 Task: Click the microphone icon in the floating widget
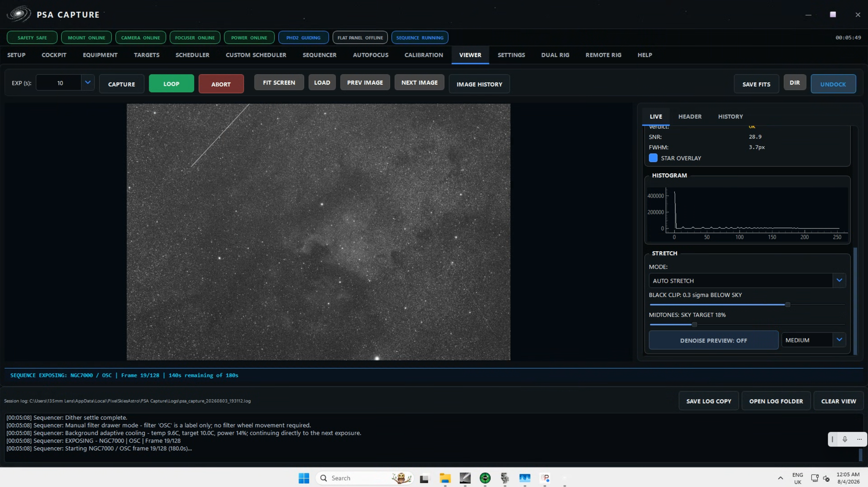point(845,439)
